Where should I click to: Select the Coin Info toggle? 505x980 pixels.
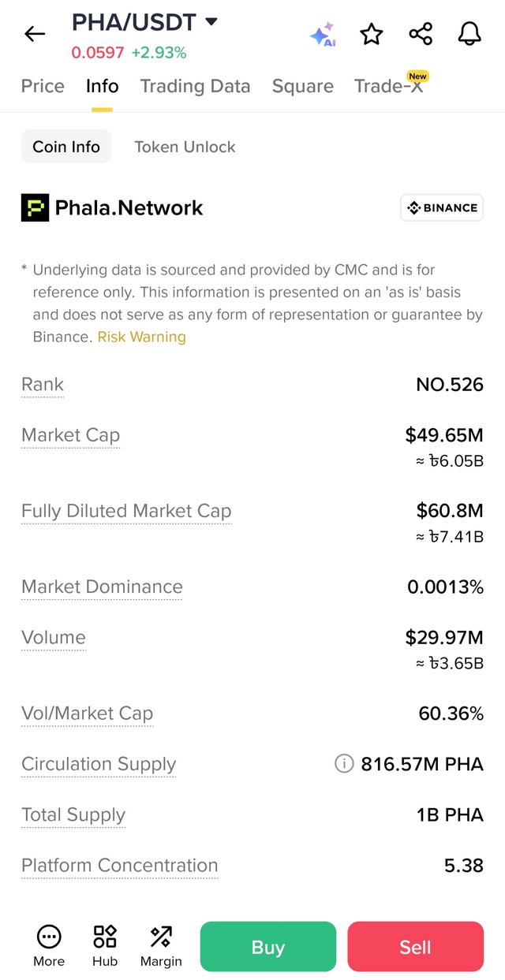click(66, 147)
